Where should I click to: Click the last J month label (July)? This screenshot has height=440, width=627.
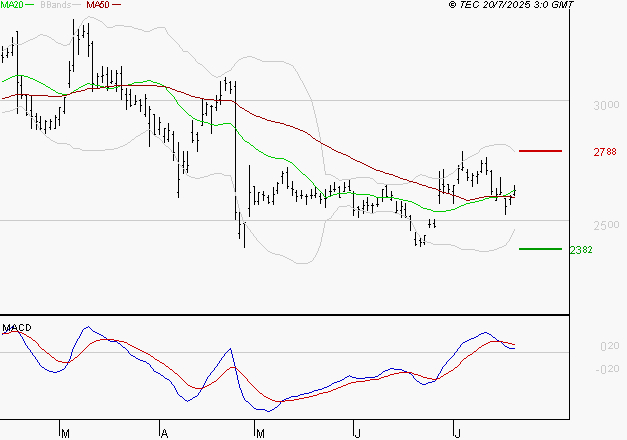[x=457, y=433]
